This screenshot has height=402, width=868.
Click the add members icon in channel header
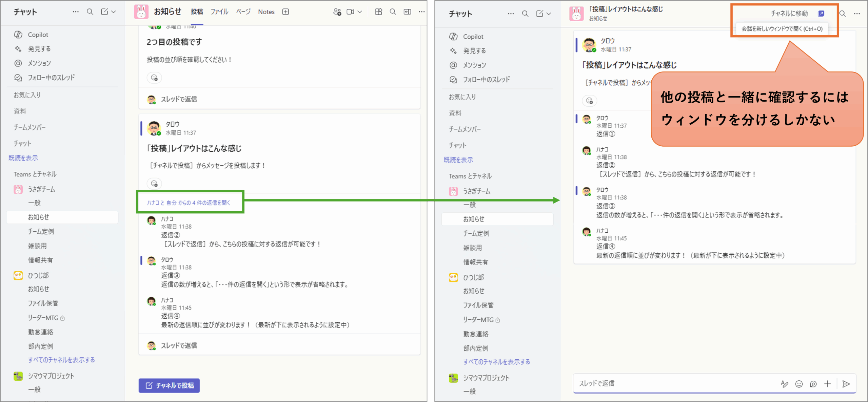click(337, 12)
